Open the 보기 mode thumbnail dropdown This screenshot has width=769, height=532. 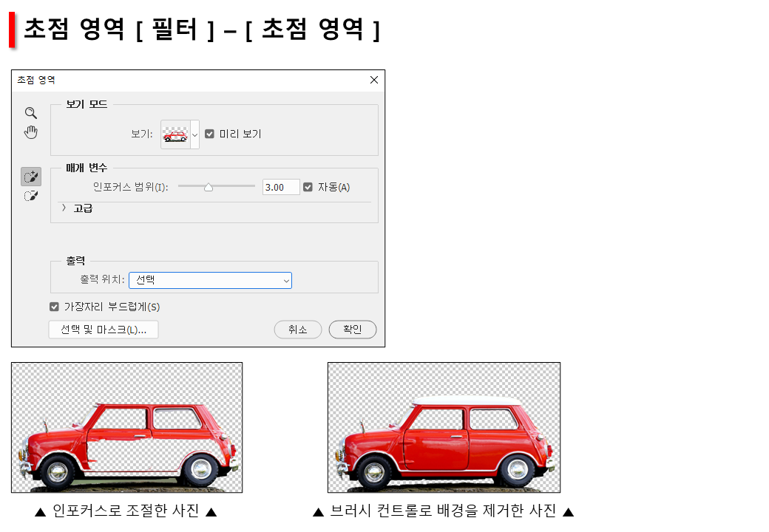pos(194,134)
